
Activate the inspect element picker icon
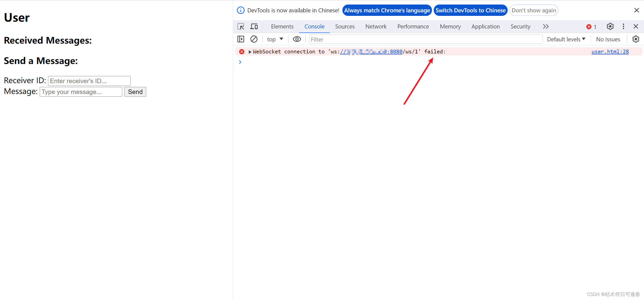coord(241,26)
